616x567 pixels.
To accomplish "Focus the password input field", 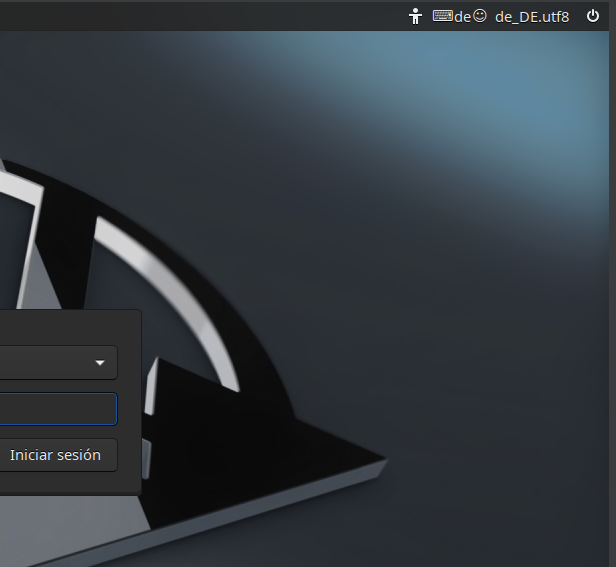I will point(58,409).
